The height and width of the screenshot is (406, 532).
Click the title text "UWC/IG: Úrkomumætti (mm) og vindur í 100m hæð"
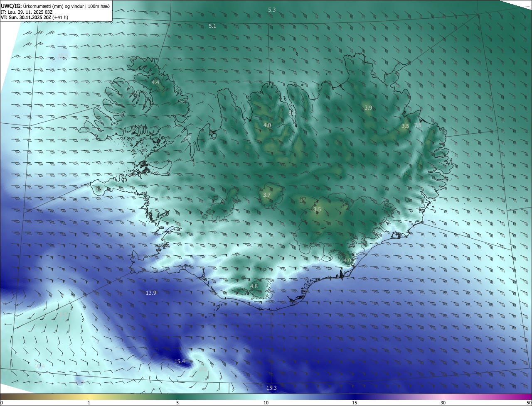[55, 5]
